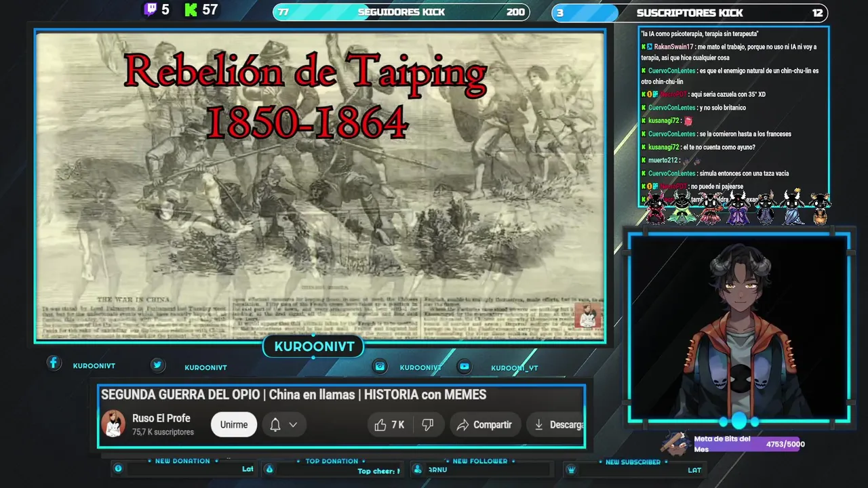The height and width of the screenshot is (488, 868).
Task: Click the New Subscriber label
Action: (x=633, y=462)
